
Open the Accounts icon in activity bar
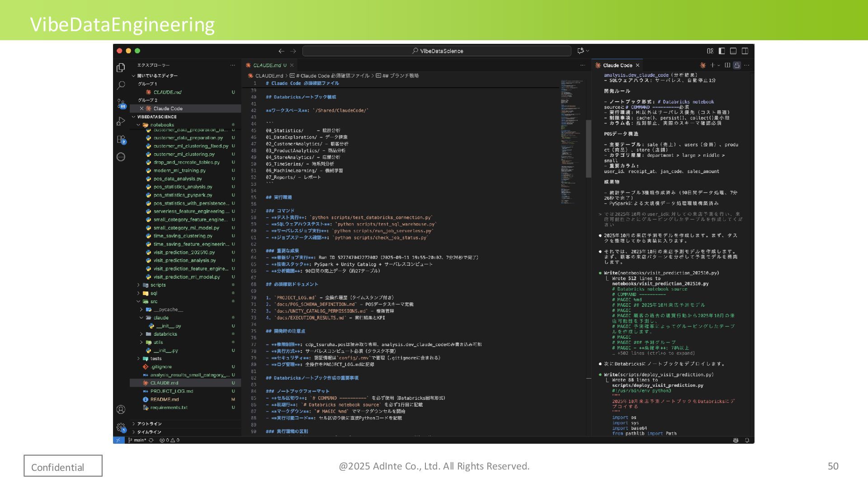121,409
